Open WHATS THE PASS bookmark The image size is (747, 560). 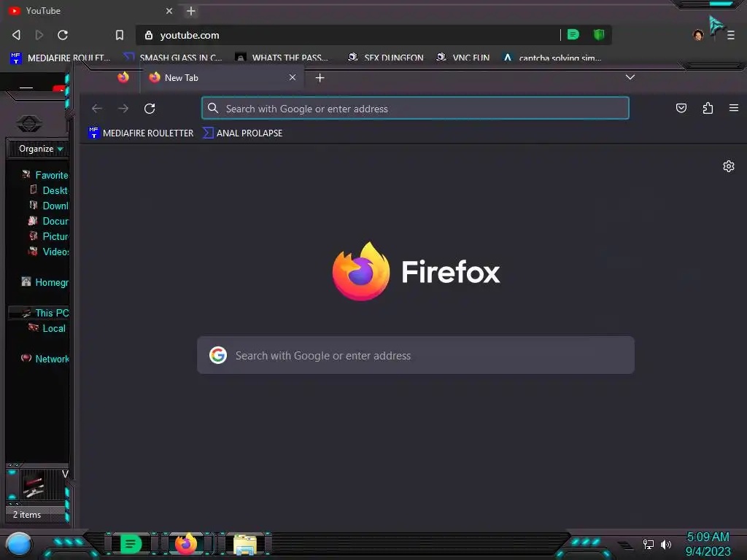pos(282,58)
